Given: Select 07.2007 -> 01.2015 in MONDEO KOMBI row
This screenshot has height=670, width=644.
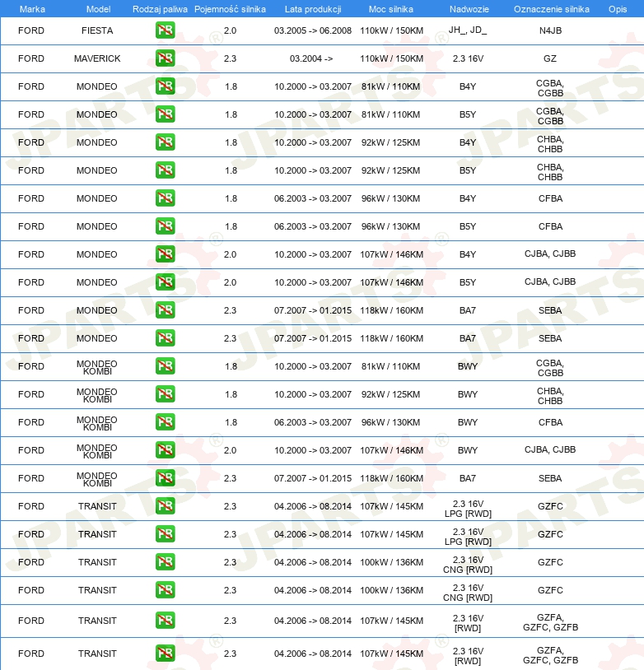Looking at the screenshot, I should coord(313,478).
